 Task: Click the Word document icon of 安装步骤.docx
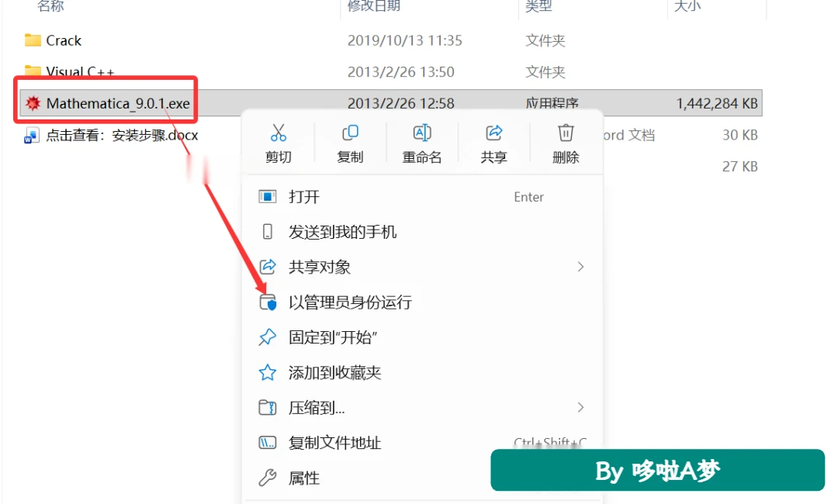click(x=32, y=136)
